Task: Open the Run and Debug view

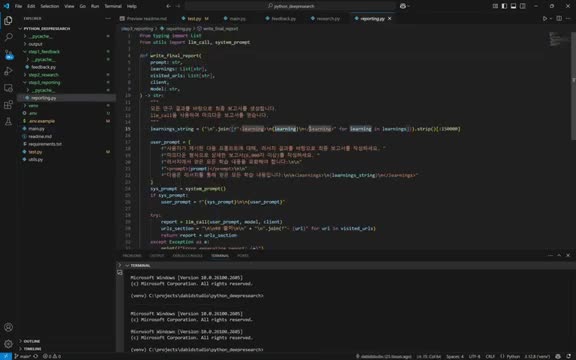Action: (8, 71)
